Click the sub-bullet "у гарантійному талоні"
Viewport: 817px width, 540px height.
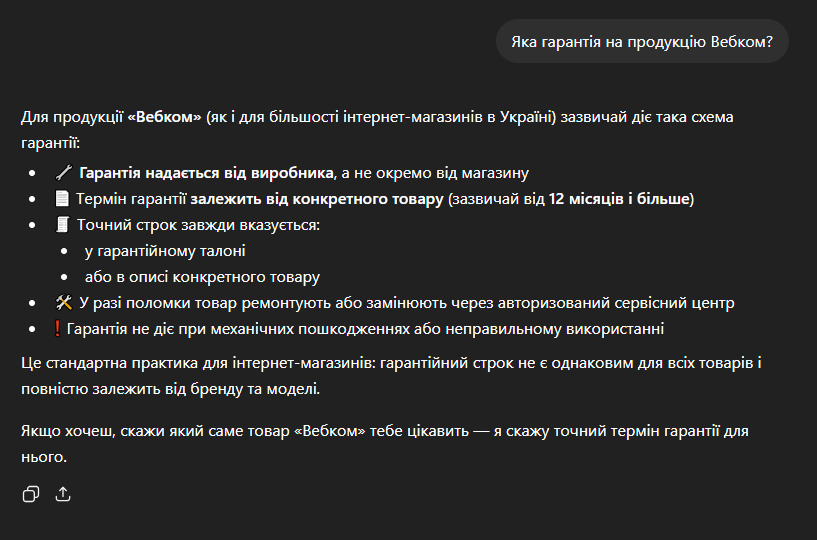pos(165,251)
